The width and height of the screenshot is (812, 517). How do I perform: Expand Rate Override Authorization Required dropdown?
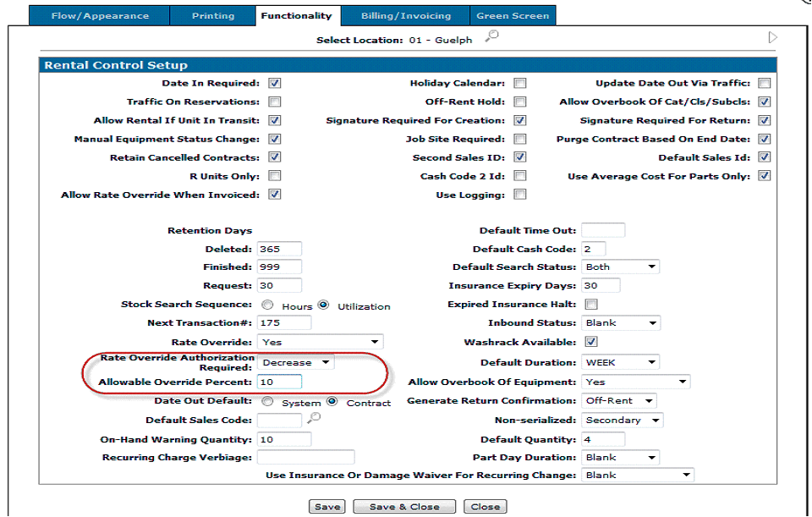click(x=297, y=363)
